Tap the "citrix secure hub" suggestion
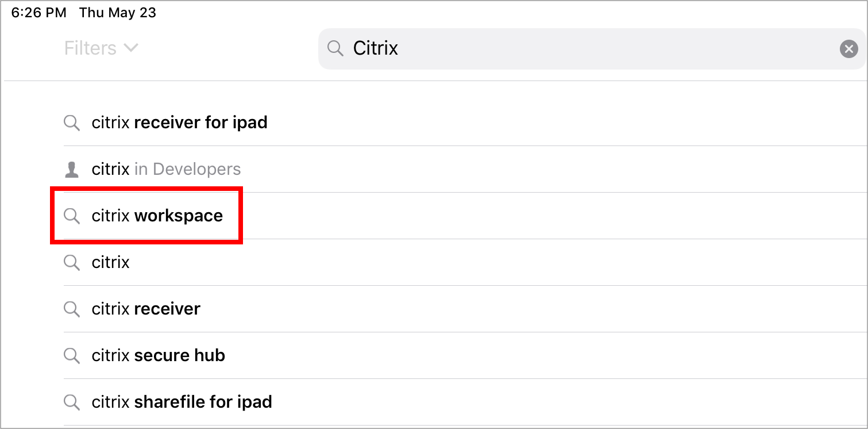This screenshot has width=868, height=429. [x=158, y=355]
